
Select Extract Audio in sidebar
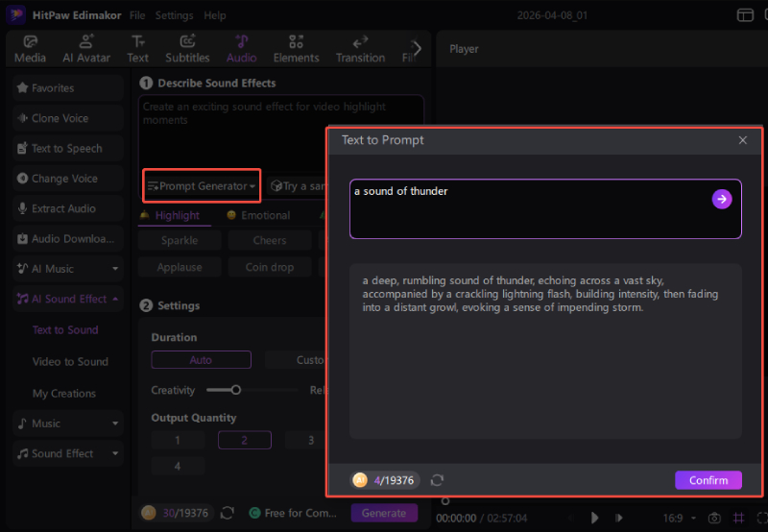(68, 208)
